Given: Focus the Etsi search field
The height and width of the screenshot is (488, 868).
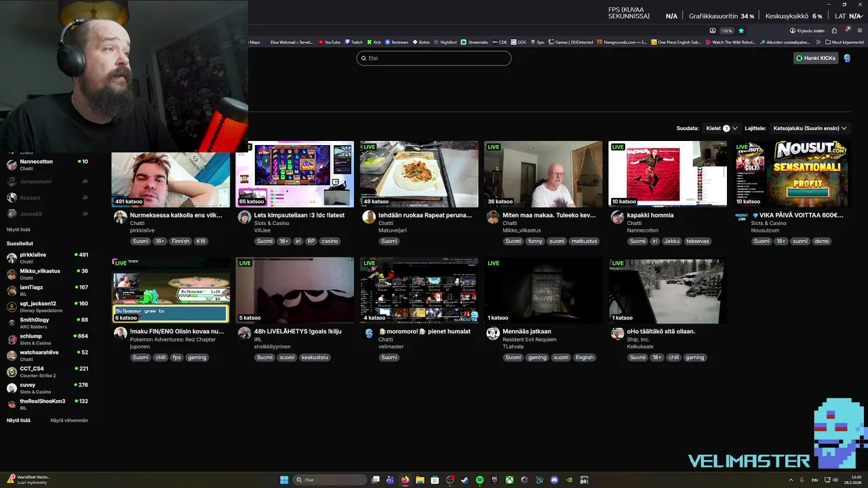Looking at the screenshot, I should point(434,58).
